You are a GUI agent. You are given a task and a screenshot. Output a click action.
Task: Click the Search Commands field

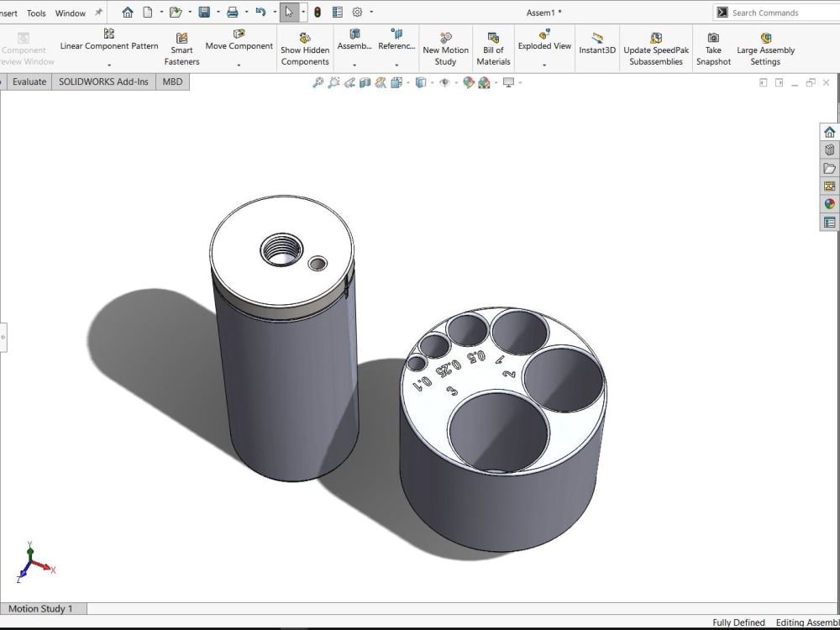coord(777,13)
